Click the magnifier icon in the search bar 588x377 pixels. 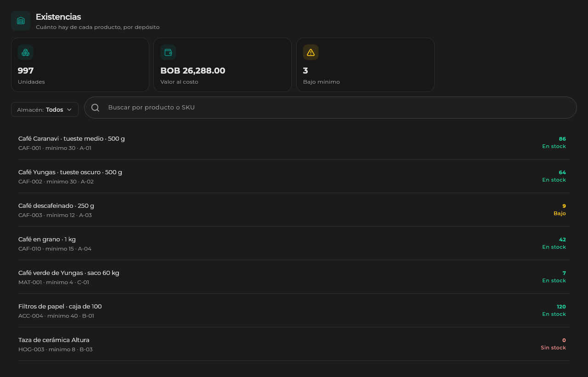96,108
